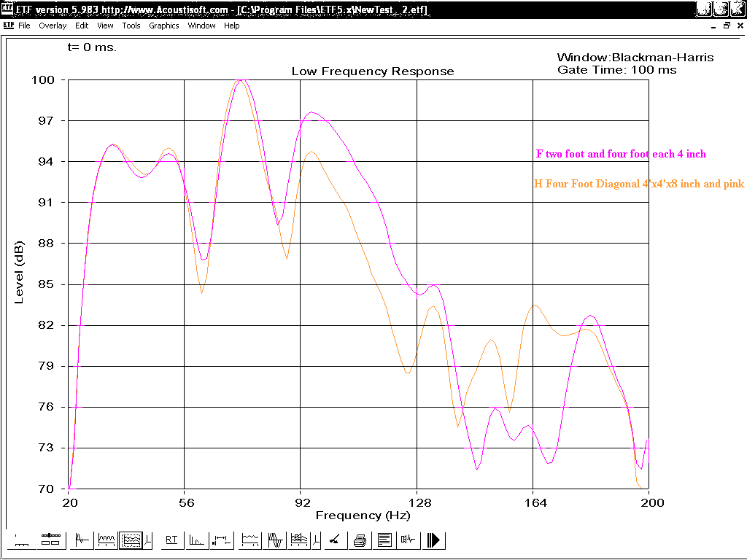
Task: Click the pencil edit icon in toolbar
Action: click(334, 540)
